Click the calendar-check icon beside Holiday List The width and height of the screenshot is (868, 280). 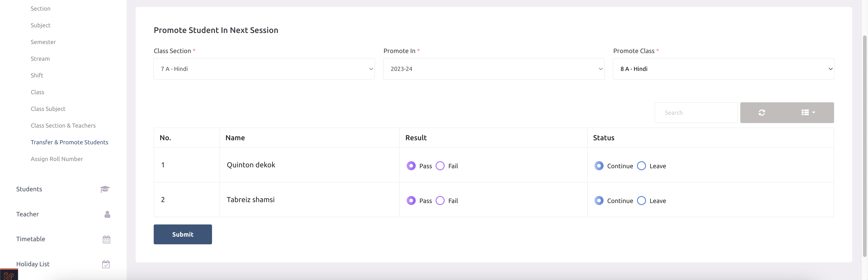(106, 264)
